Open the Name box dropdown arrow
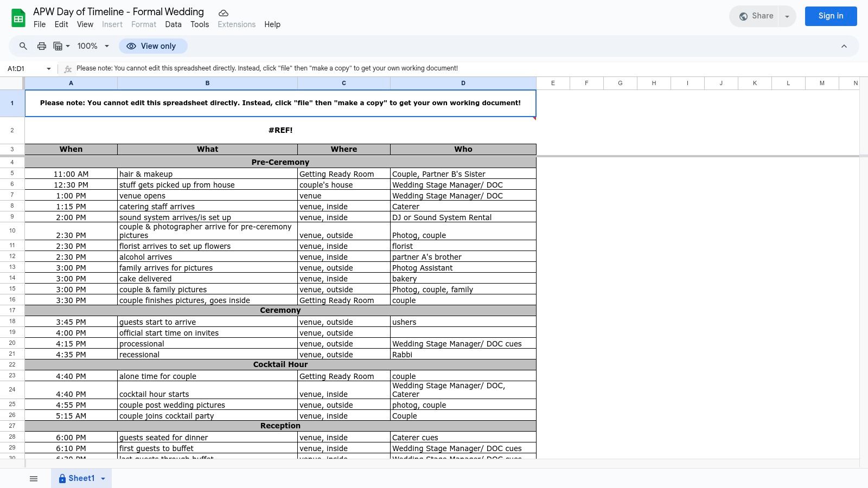 point(49,69)
